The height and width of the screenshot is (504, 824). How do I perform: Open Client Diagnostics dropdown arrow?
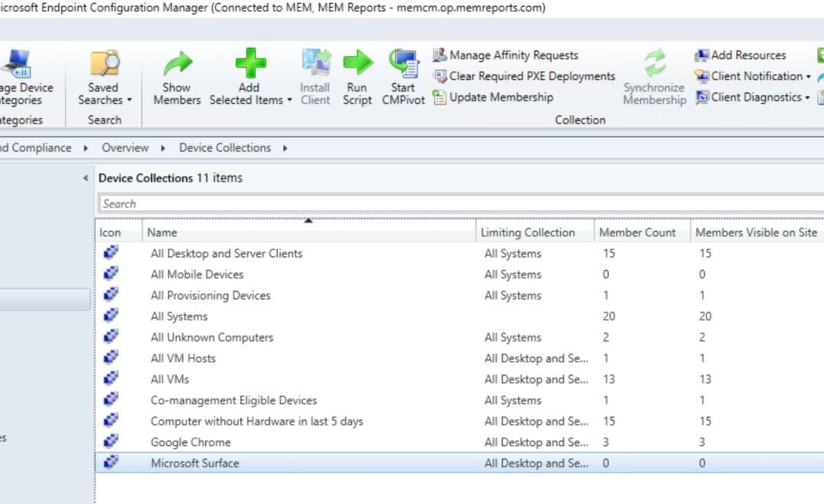click(807, 98)
